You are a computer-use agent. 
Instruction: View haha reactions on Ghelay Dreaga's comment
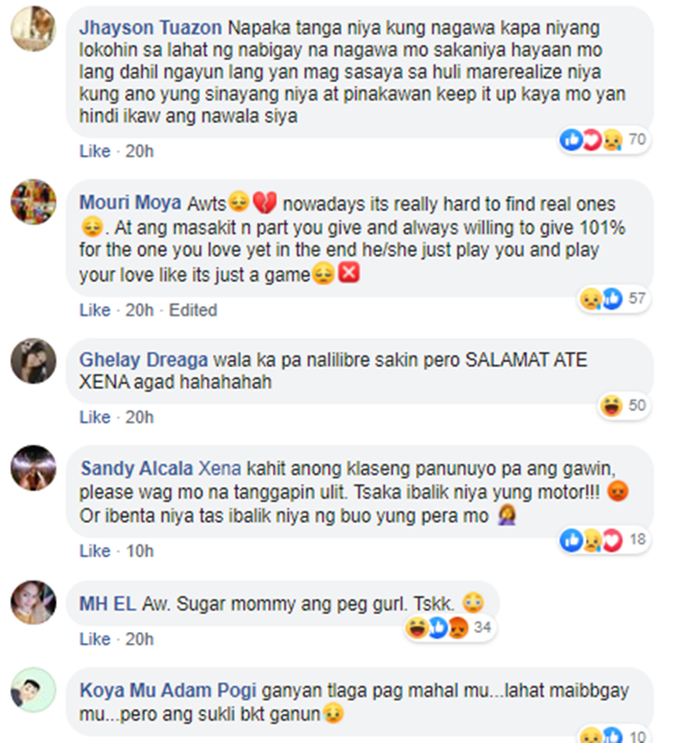[623, 406]
